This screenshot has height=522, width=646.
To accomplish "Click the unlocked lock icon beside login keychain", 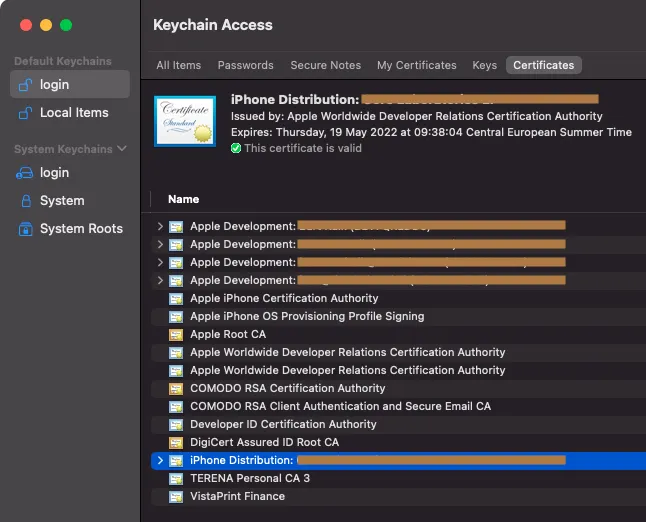I will (25, 85).
